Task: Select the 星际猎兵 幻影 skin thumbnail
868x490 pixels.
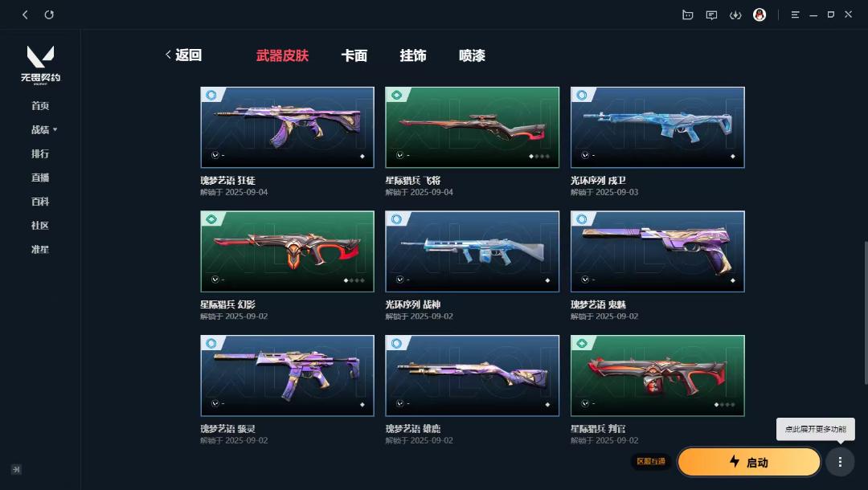Action: tap(287, 251)
